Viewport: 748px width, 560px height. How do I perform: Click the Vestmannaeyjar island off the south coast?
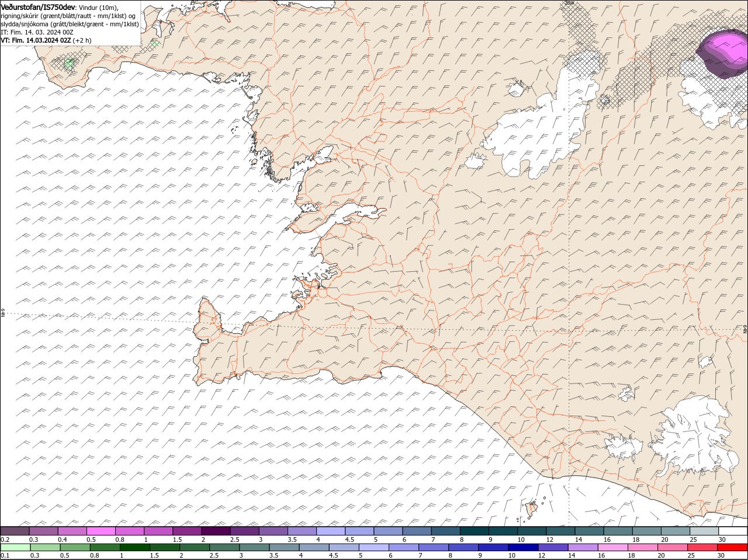point(532,509)
